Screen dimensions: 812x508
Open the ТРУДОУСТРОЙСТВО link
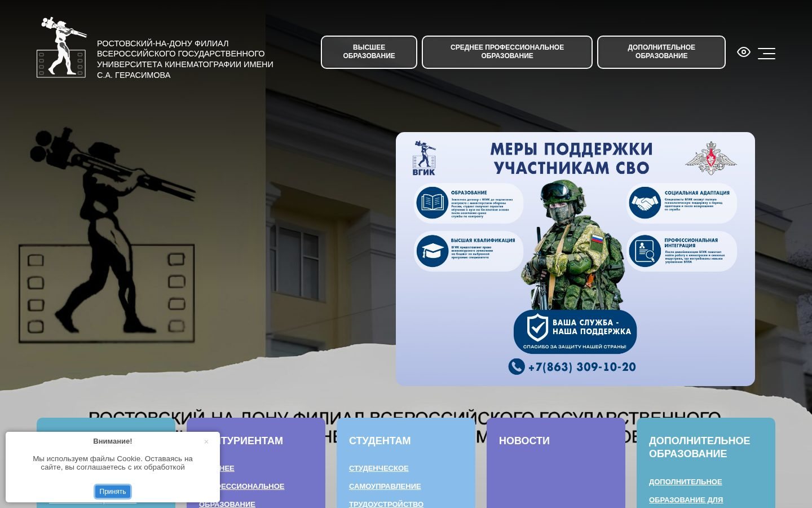pyautogui.click(x=386, y=504)
